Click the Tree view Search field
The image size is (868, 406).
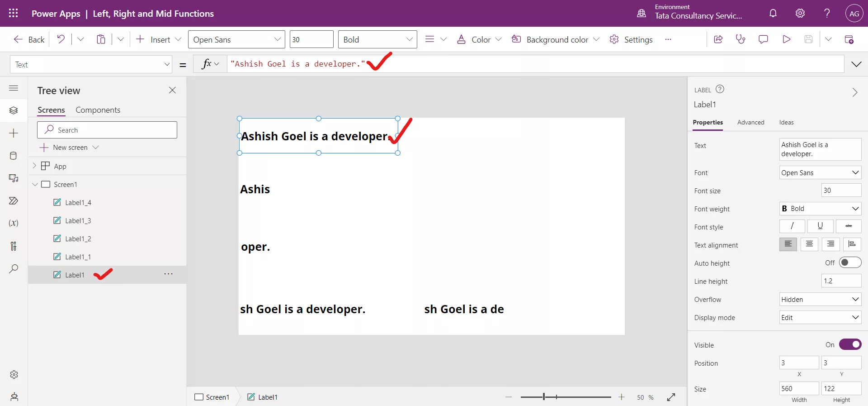pos(107,130)
